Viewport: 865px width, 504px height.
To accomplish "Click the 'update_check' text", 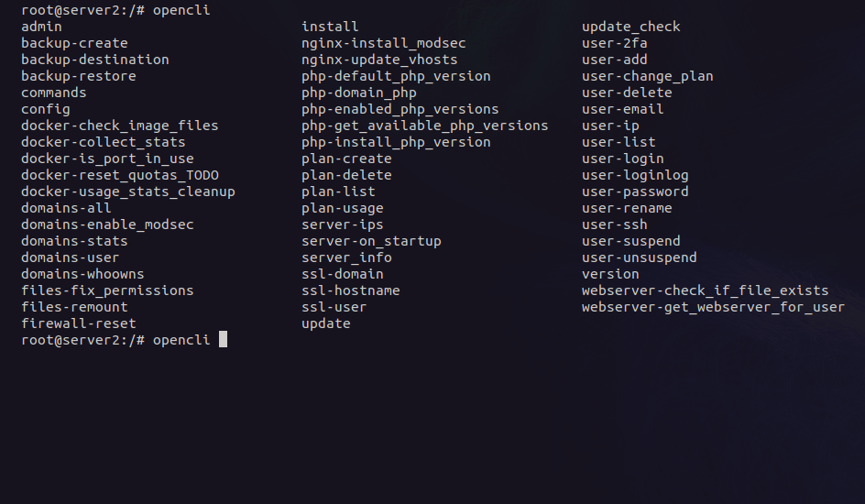I will 631,27.
